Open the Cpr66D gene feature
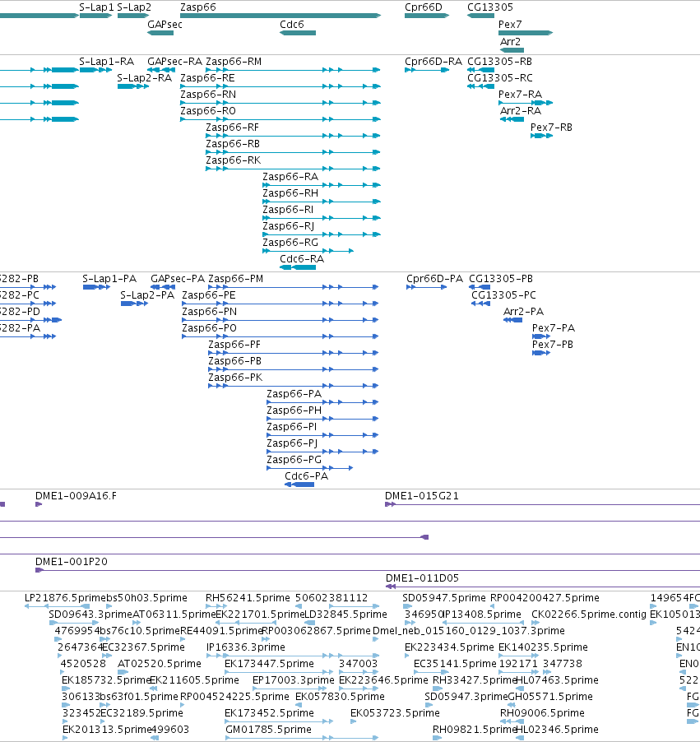 click(427, 16)
